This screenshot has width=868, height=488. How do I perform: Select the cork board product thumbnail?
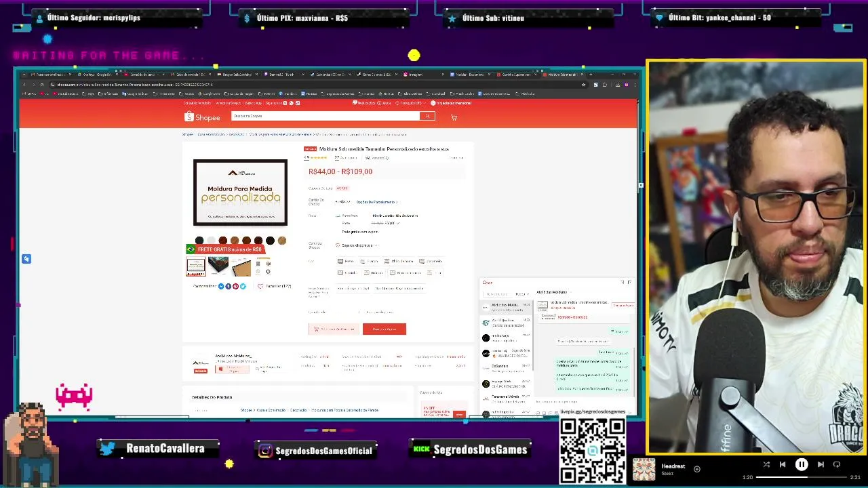241,267
